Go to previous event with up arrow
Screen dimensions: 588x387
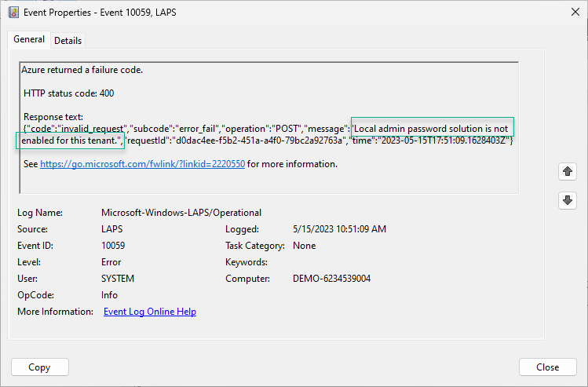(x=568, y=171)
